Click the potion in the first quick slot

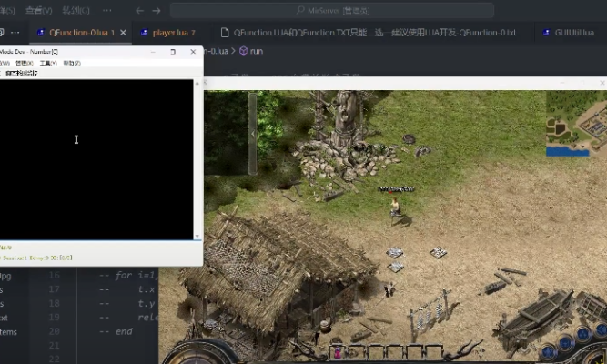pyautogui.click(x=337, y=352)
